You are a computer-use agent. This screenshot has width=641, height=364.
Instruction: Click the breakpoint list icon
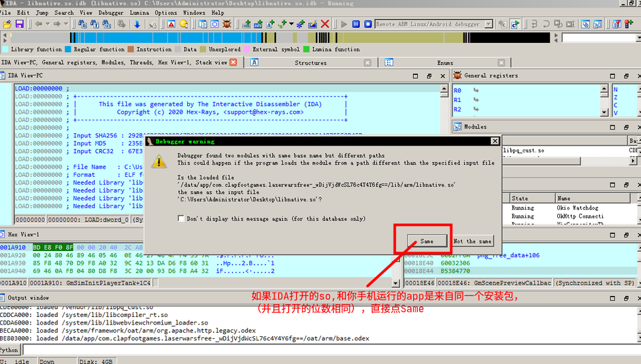point(617,24)
